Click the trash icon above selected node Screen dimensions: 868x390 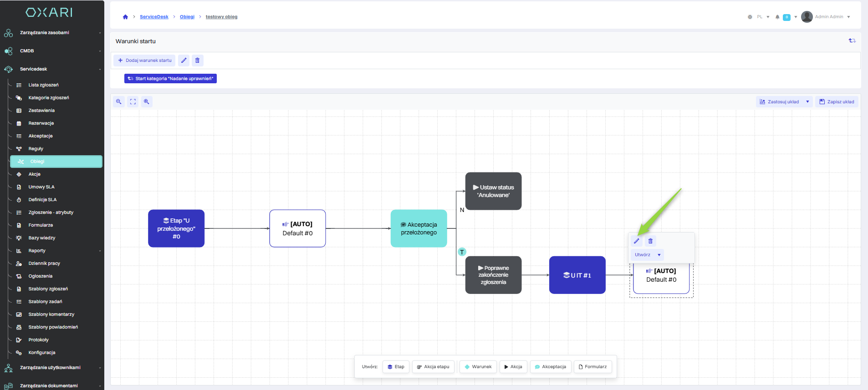650,241
